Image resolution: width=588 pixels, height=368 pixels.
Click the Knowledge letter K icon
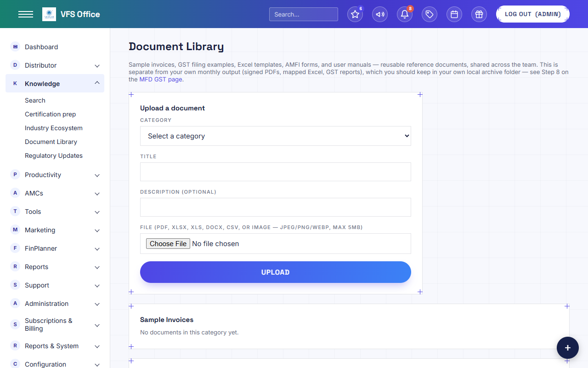(x=15, y=83)
